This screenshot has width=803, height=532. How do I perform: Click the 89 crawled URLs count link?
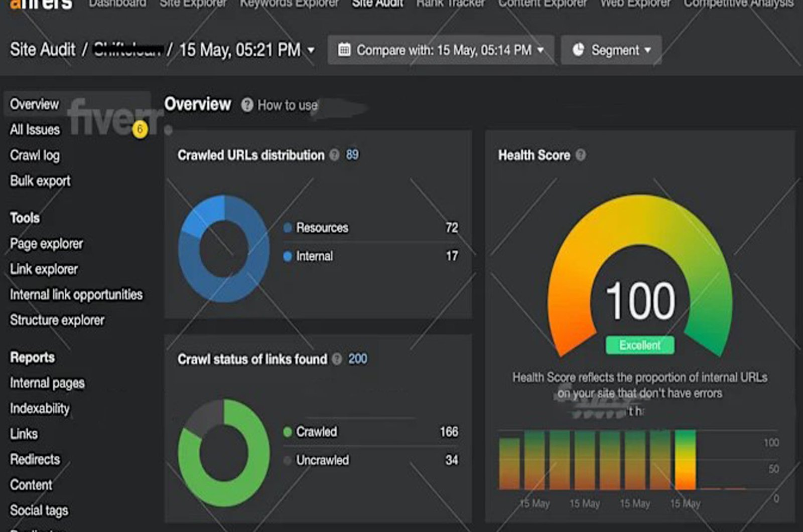[352, 154]
